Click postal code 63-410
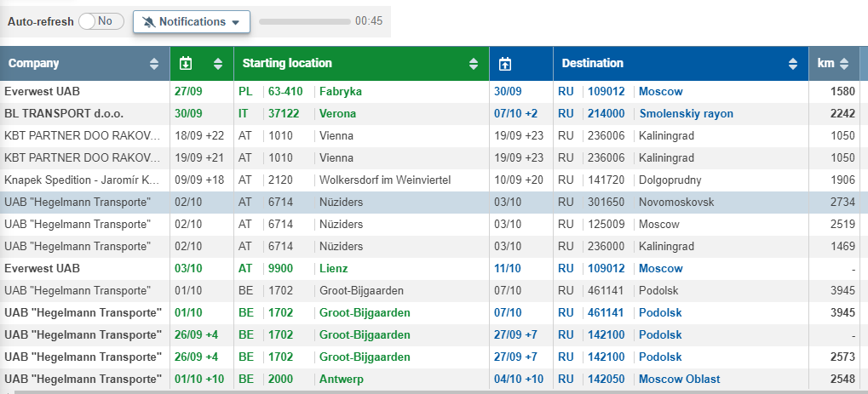 (285, 91)
